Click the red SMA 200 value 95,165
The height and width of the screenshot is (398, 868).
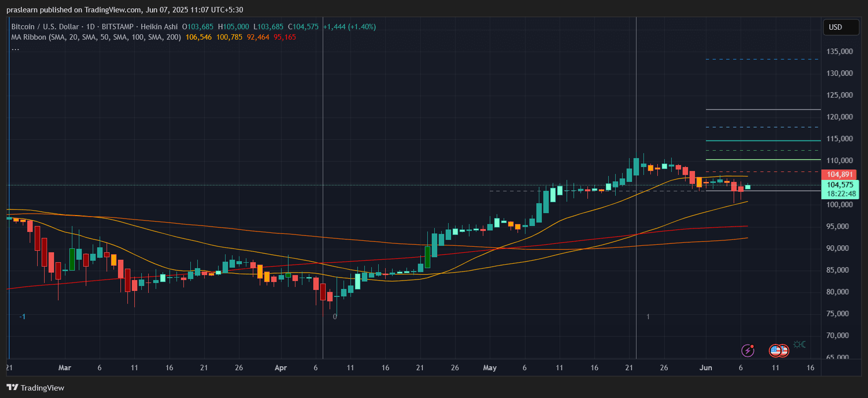pos(285,37)
